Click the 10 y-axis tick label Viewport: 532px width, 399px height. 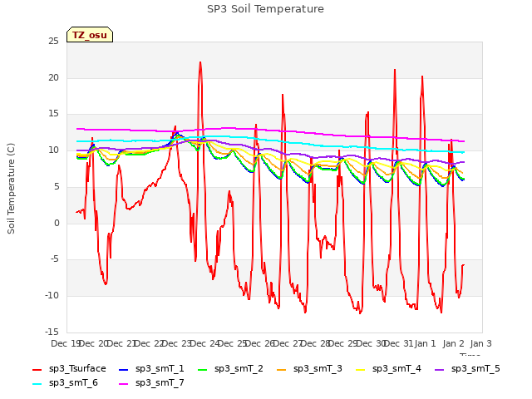click(53, 150)
